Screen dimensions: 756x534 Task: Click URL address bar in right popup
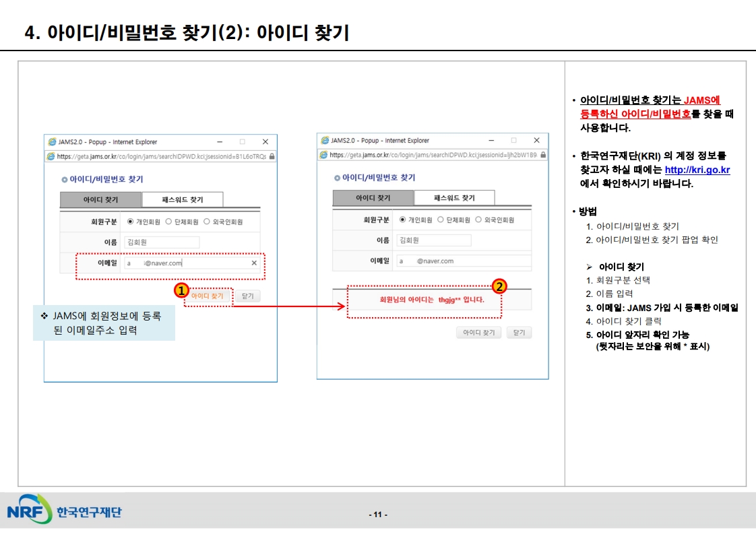pos(433,155)
